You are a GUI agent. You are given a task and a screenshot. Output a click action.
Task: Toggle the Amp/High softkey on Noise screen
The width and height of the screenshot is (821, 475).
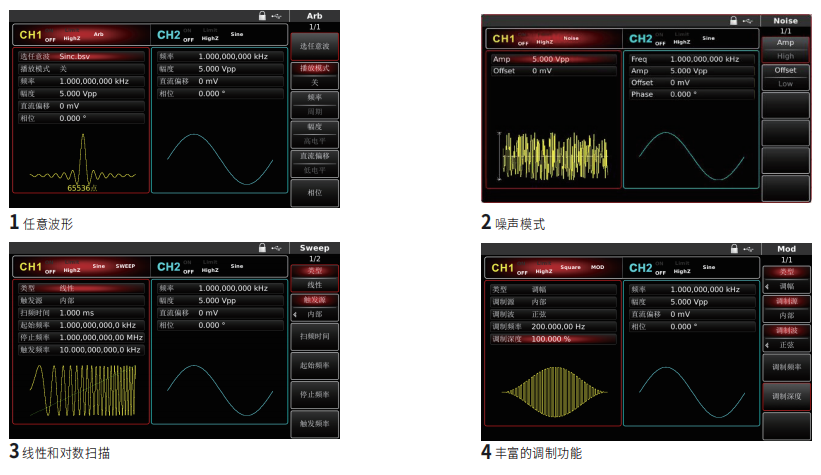785,49
